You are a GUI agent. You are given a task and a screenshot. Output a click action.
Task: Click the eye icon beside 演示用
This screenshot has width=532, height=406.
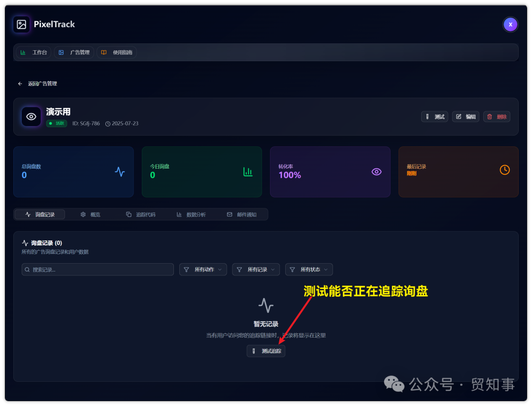click(31, 116)
